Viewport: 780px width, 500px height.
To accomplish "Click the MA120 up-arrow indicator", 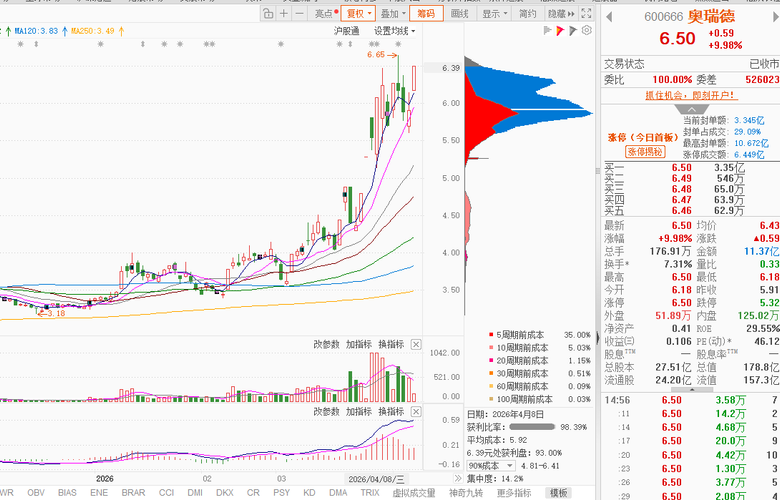I will 65,31.
